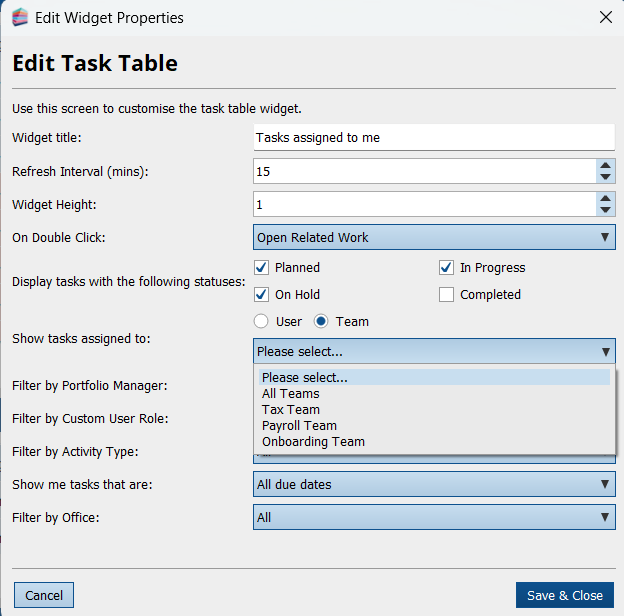This screenshot has height=616, width=624.
Task: Select the User radio button
Action: (262, 322)
